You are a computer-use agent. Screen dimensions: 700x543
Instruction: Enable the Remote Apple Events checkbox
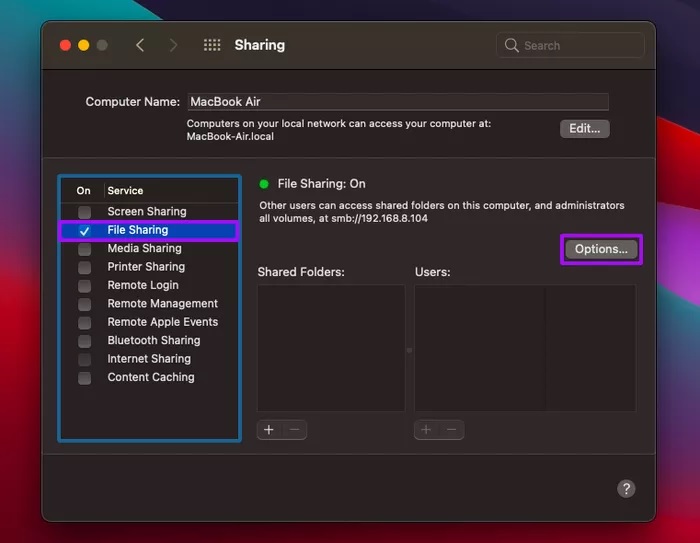pyautogui.click(x=84, y=322)
